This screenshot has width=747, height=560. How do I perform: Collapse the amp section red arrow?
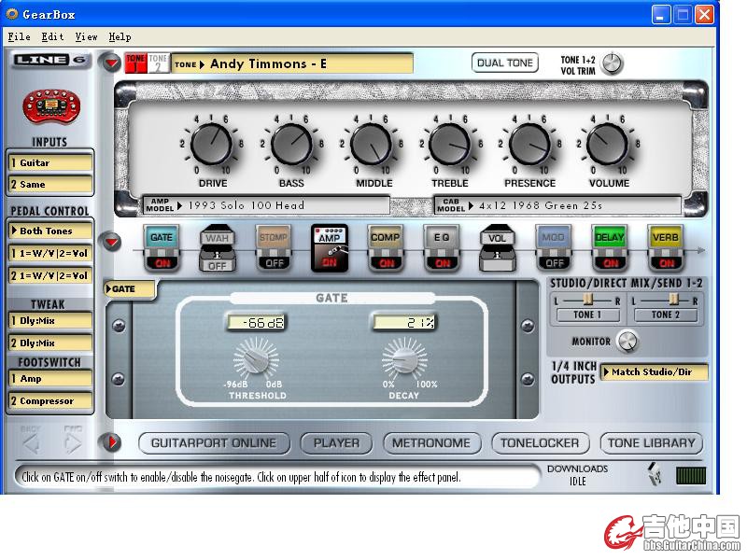(112, 63)
